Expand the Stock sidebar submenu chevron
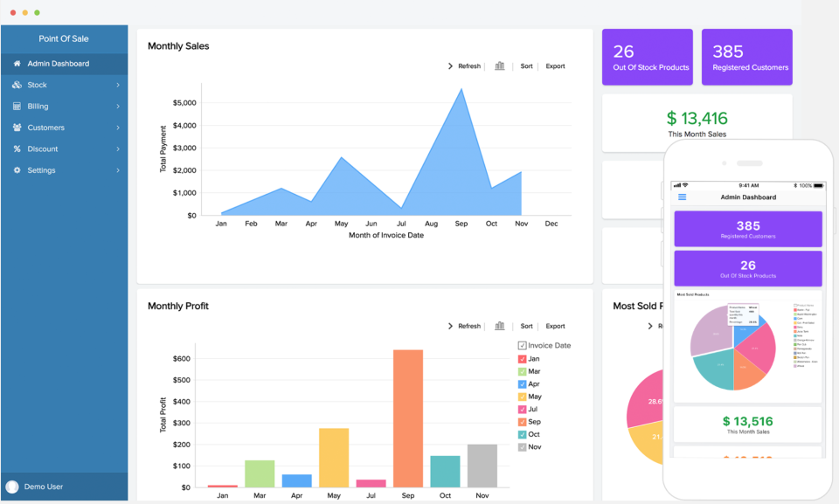The image size is (839, 504). pyautogui.click(x=118, y=85)
